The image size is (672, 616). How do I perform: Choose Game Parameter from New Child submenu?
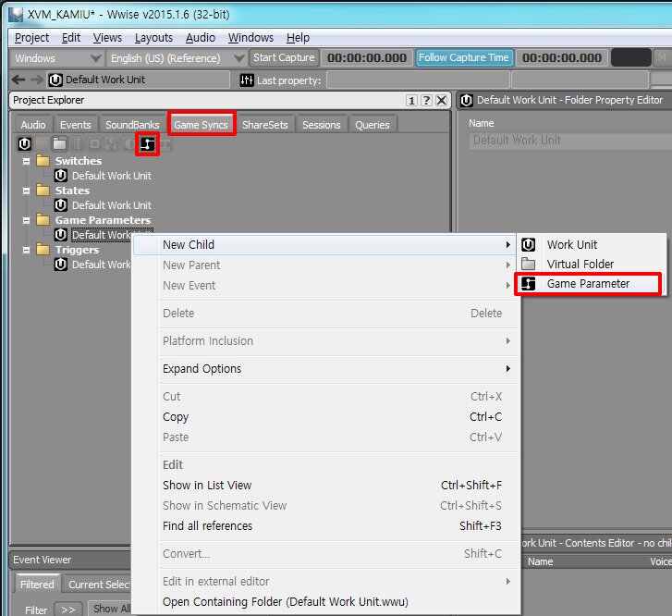[588, 284]
